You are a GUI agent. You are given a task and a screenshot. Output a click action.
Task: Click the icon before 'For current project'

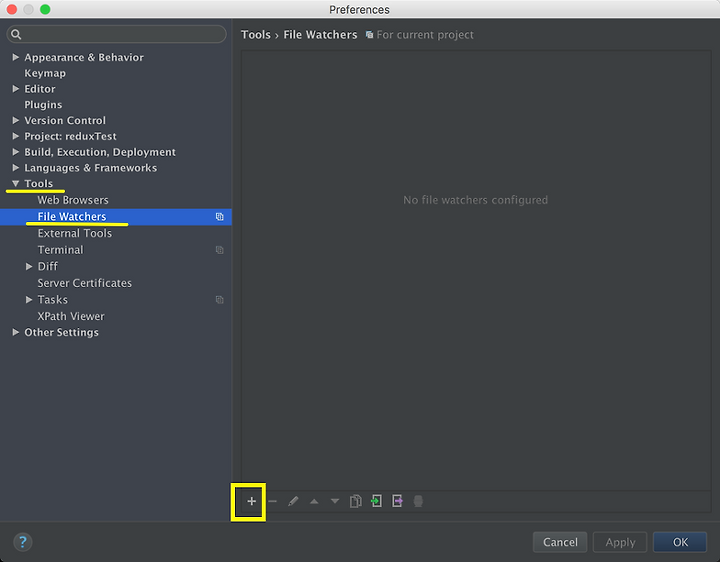369,35
